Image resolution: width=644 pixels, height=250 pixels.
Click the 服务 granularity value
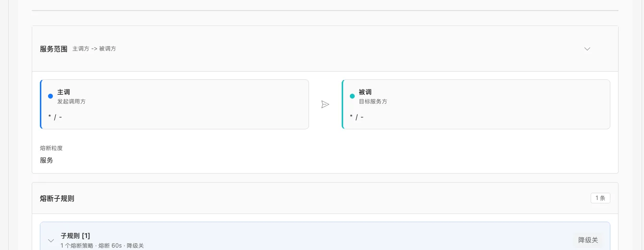(x=47, y=160)
